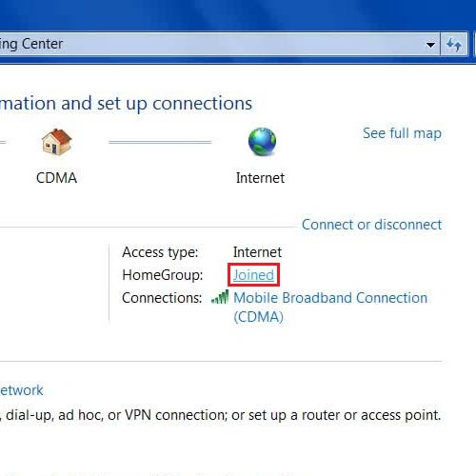Click inside the address bar path text

click(x=31, y=44)
